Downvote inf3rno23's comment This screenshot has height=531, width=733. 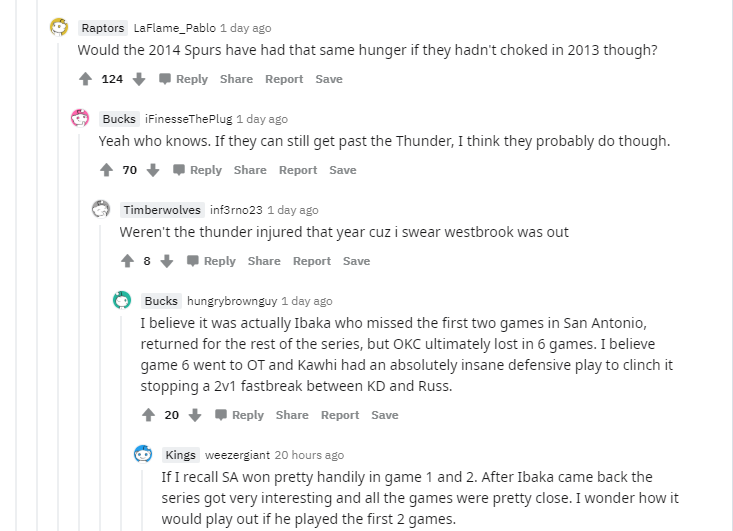(167, 261)
